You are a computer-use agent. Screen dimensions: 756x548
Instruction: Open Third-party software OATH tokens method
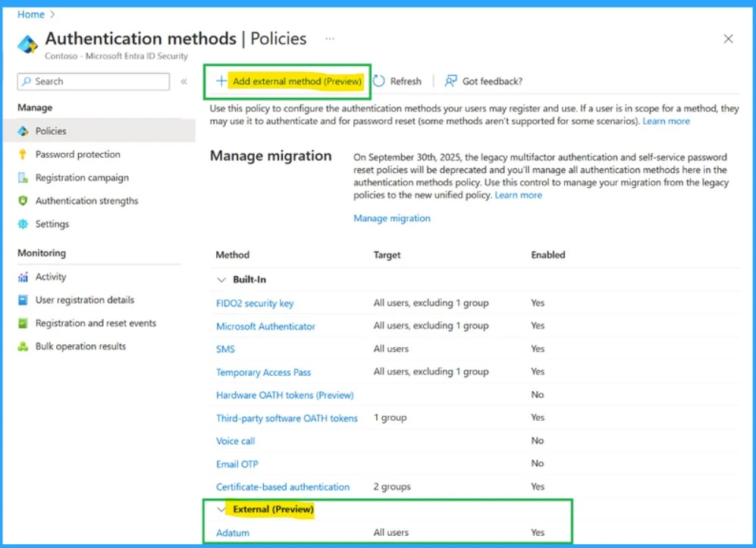287,418
